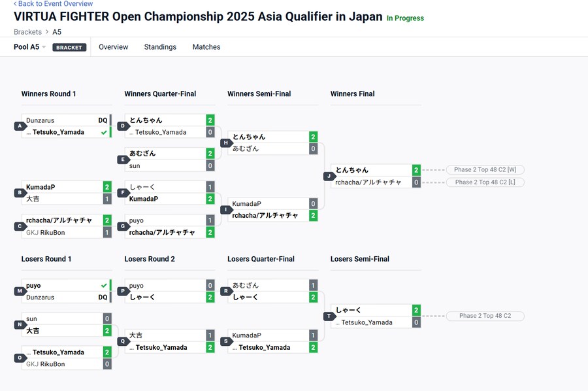Switch to the Standings tab

(x=160, y=47)
